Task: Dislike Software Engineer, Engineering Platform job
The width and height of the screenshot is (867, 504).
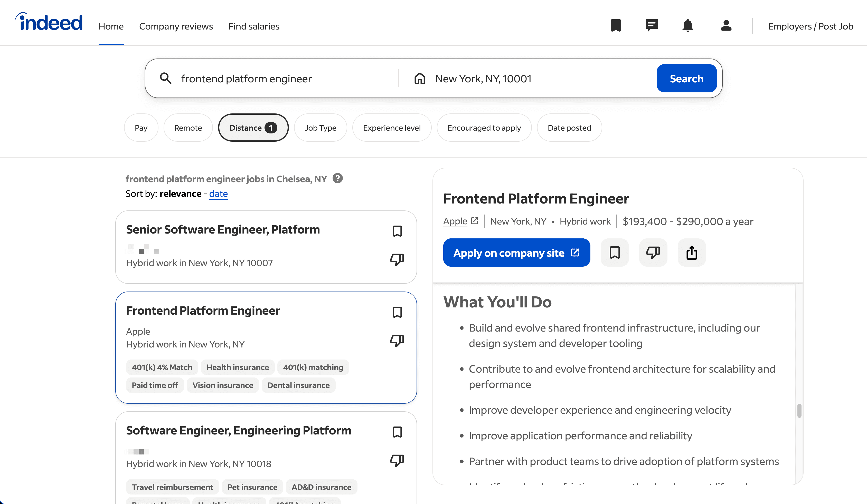Action: coord(397,460)
